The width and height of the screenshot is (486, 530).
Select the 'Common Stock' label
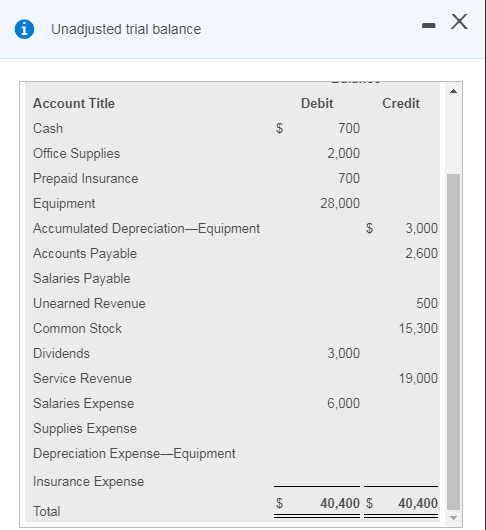(x=77, y=329)
